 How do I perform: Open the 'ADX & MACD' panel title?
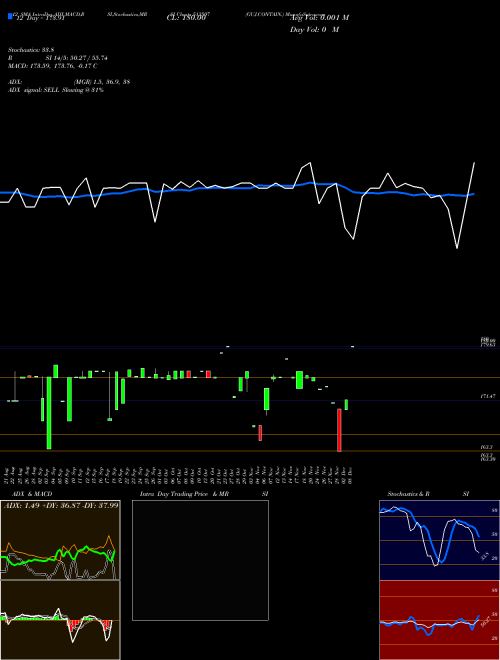(x=32, y=494)
